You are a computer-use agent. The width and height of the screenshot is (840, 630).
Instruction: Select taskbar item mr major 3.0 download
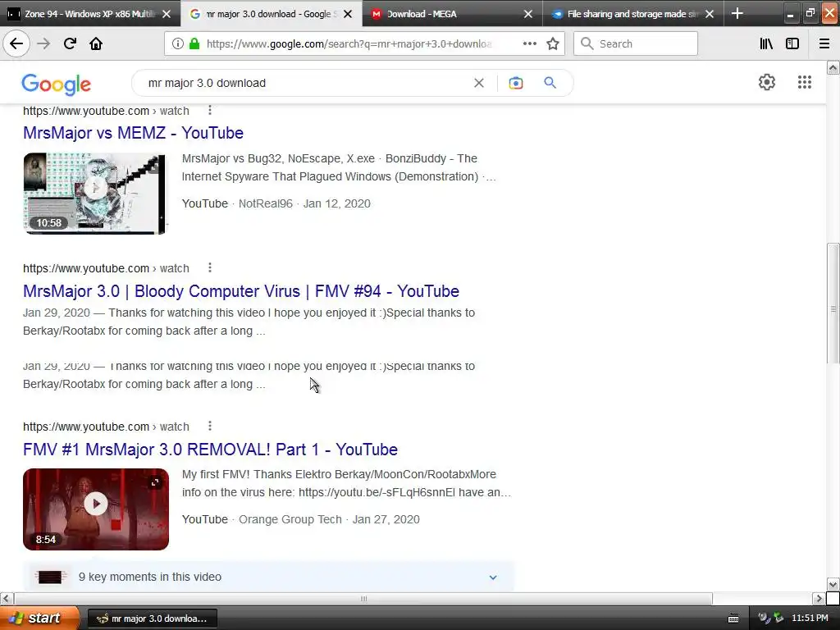pyautogui.click(x=152, y=619)
